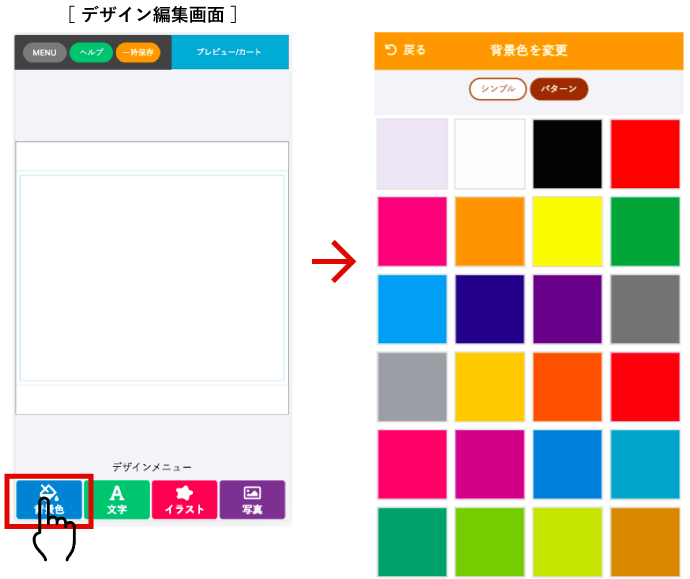Image resolution: width=690 pixels, height=579 pixels.
Task: Choose the sky blue color swatch
Action: [x=412, y=309]
